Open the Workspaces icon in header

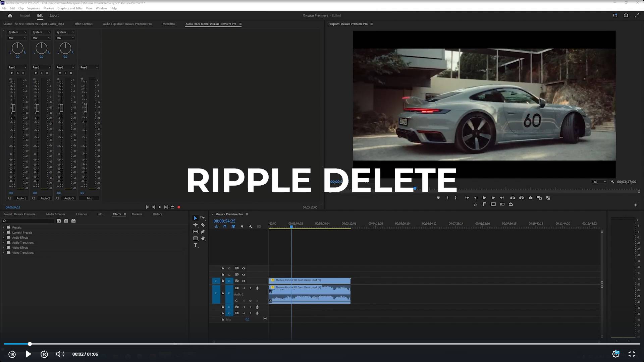tap(615, 15)
